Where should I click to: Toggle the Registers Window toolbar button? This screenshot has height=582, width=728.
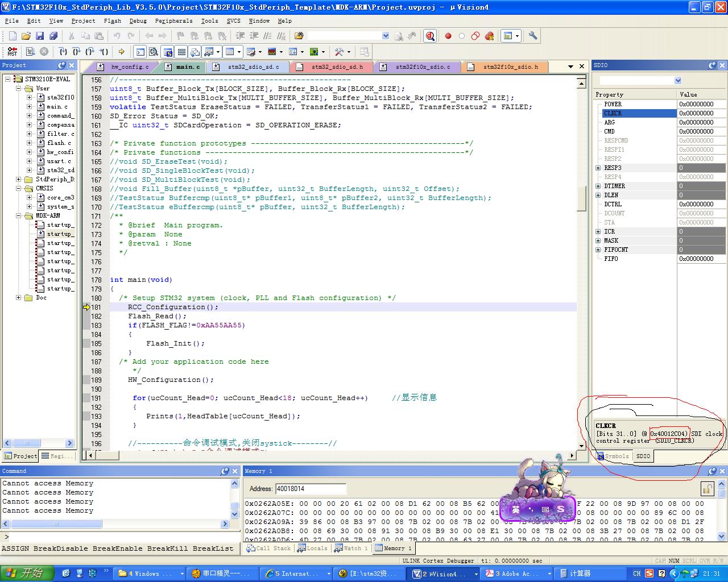pyautogui.click(x=182, y=52)
